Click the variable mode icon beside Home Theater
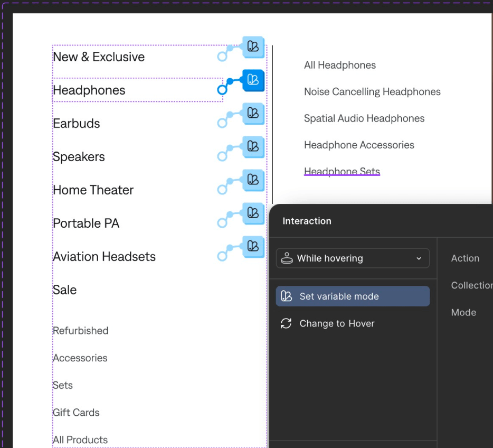Viewport: 493px width, 448px height. [x=253, y=180]
